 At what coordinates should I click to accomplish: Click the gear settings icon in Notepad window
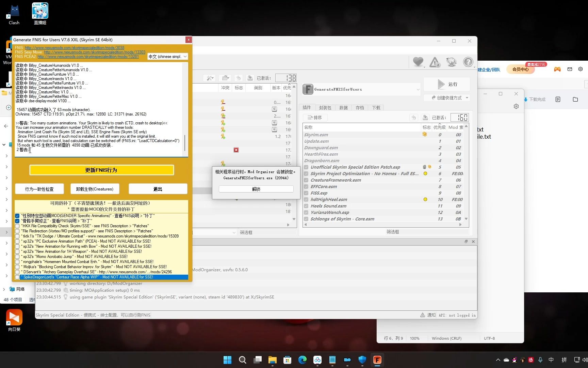[x=516, y=106]
